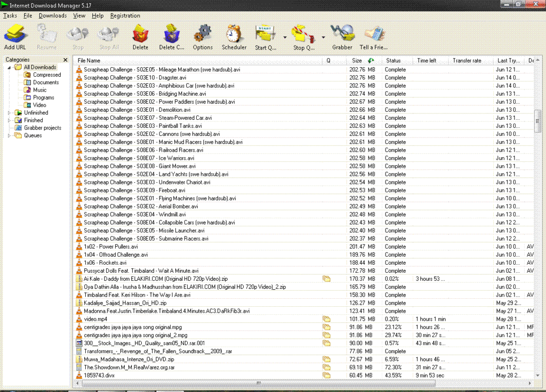Open the Scheduler clock icon
Viewport: 546px width, 392px height.
tap(234, 37)
